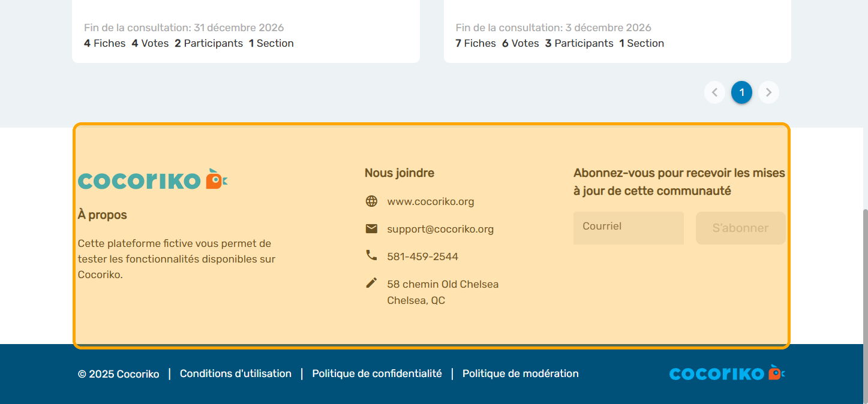This screenshot has height=404, width=868.
Task: Open Conditions d'utilisation
Action: (236, 373)
